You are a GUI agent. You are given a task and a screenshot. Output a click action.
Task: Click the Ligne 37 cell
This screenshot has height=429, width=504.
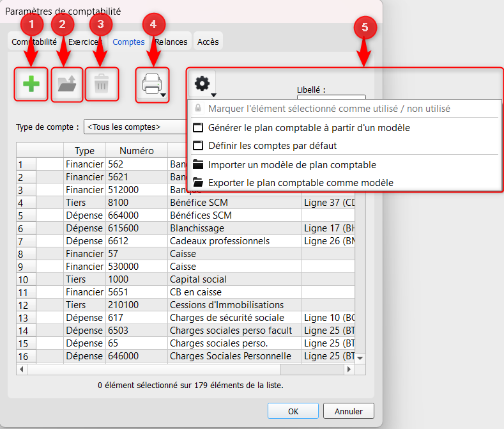click(328, 203)
